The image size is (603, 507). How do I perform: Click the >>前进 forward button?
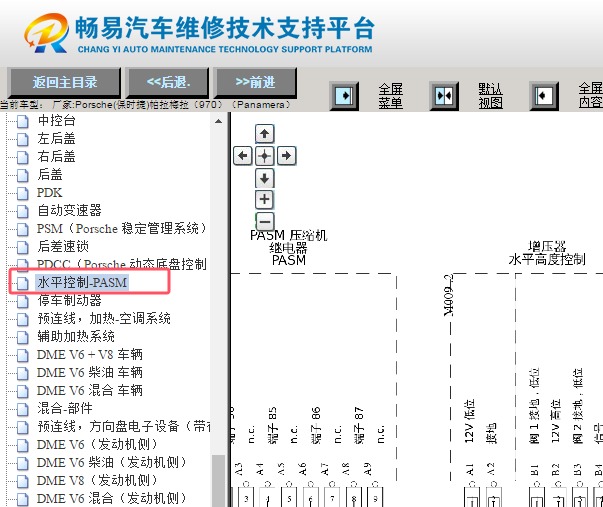click(x=255, y=82)
